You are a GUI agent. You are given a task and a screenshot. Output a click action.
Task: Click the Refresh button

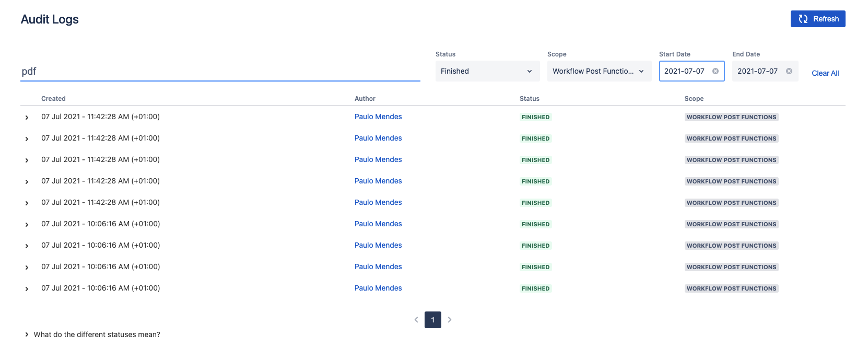tap(817, 19)
